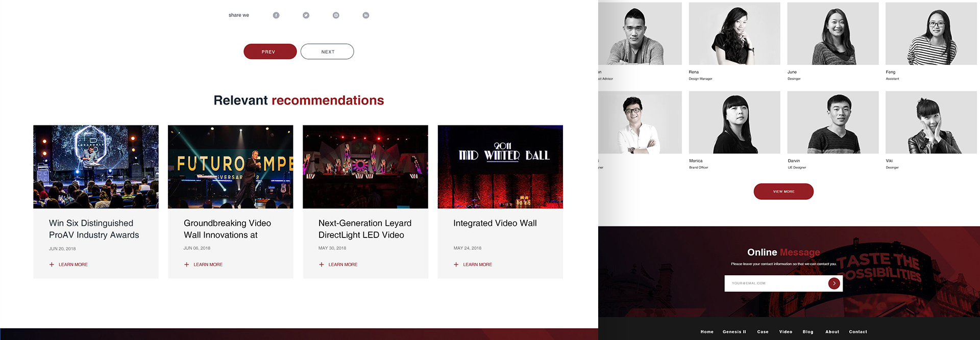Go to Home in footer menu
Image resolution: width=980 pixels, height=340 pixels.
point(706,332)
